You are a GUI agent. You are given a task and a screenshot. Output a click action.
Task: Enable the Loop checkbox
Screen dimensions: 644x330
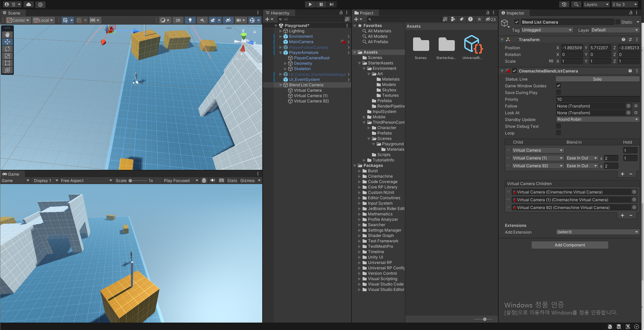click(x=558, y=133)
